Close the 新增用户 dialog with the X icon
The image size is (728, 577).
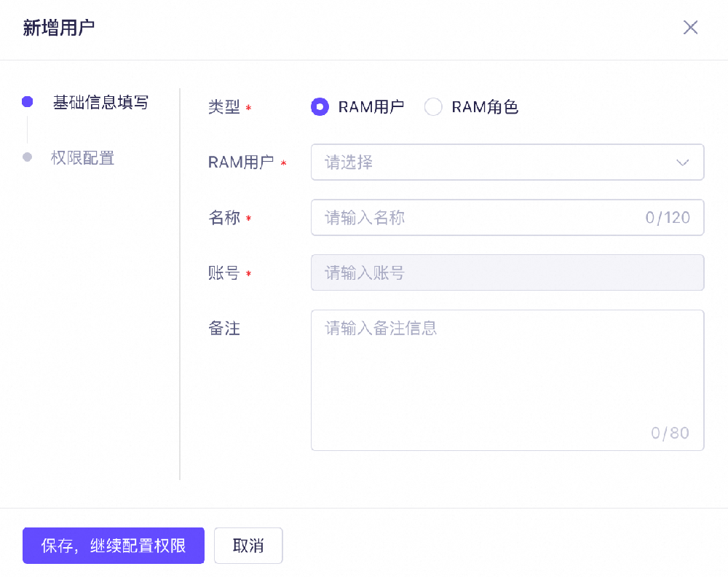tap(690, 28)
